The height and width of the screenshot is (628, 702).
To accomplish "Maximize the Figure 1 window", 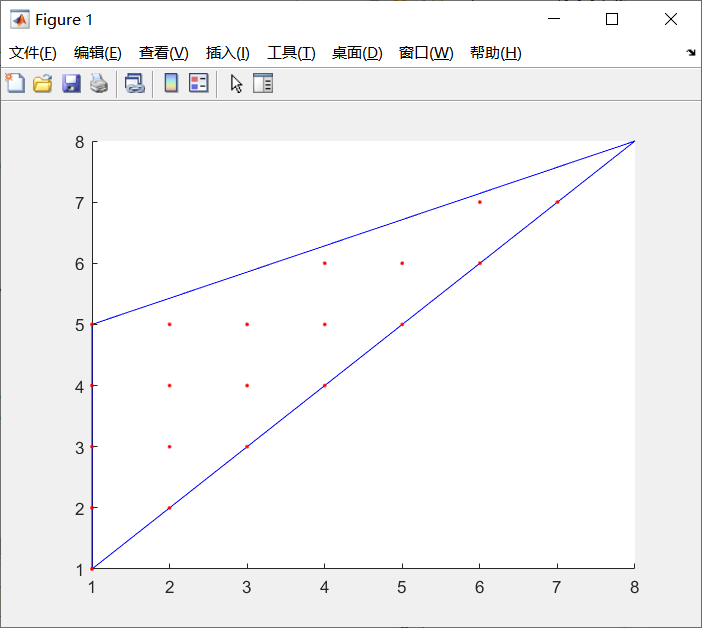I will click(612, 19).
